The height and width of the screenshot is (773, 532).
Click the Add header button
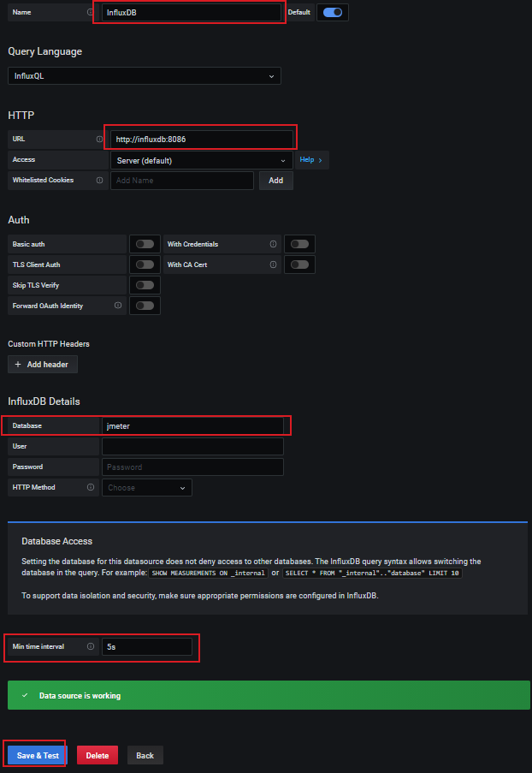(x=43, y=365)
